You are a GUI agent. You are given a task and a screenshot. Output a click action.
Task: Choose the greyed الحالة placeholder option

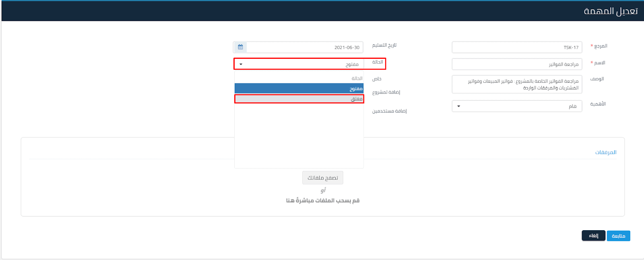click(x=299, y=78)
